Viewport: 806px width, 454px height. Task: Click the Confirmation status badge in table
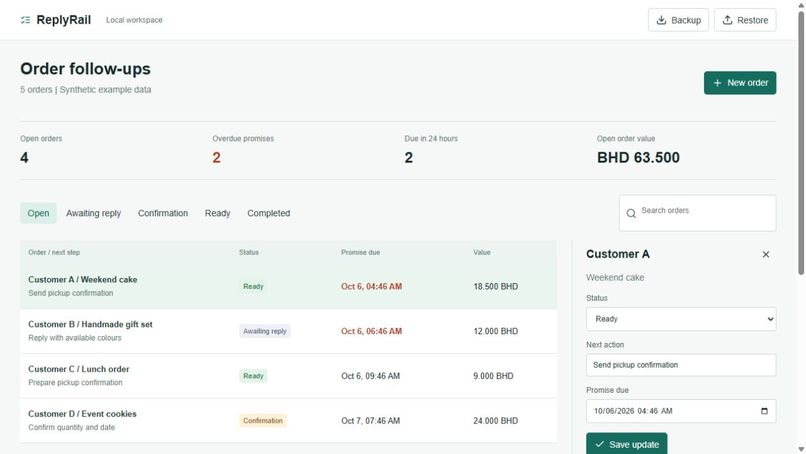[x=263, y=421]
